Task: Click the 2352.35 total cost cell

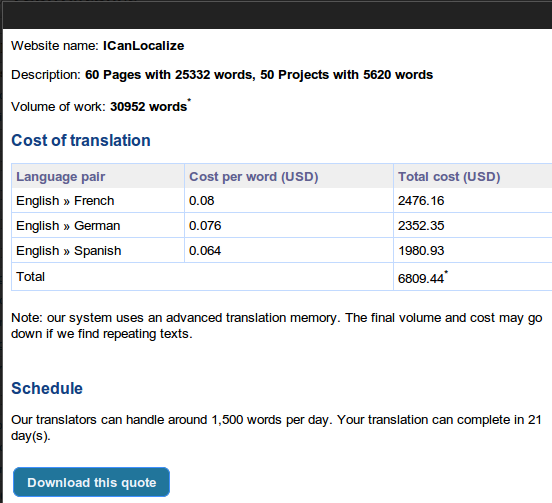Action: pyautogui.click(x=421, y=226)
